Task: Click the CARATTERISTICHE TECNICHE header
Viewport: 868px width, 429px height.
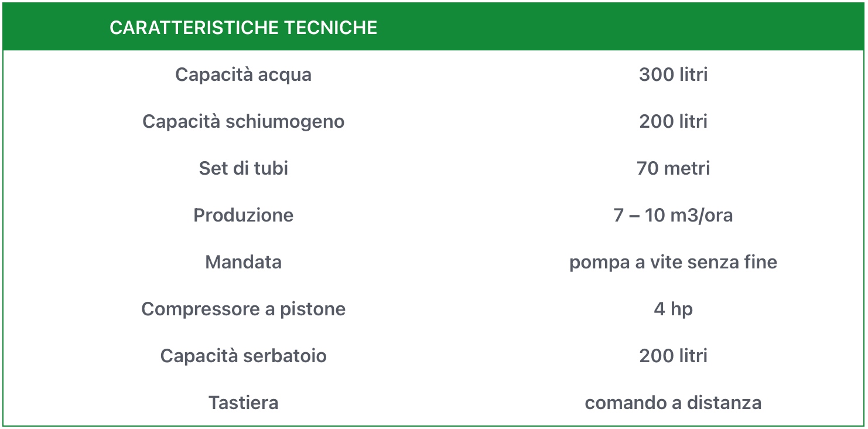Action: (243, 28)
